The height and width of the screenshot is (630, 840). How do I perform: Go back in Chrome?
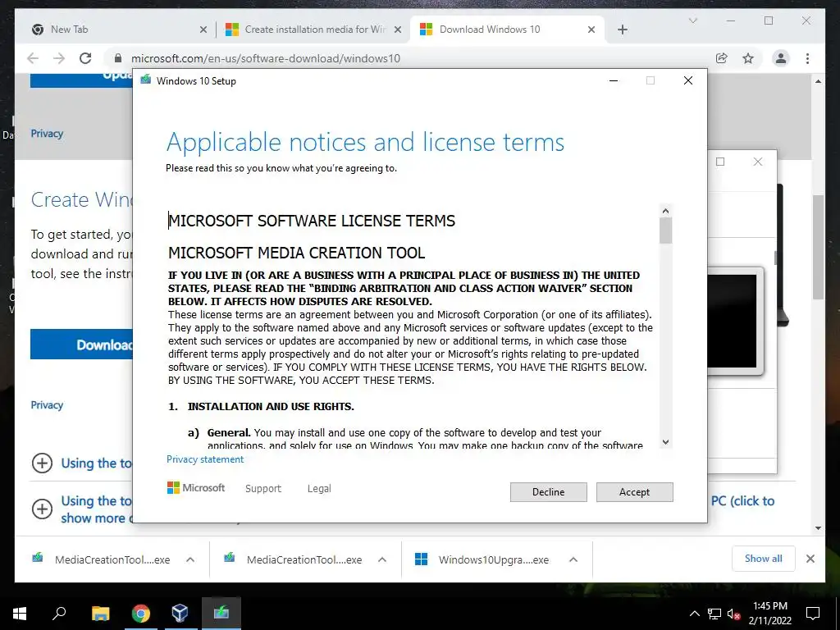(x=33, y=58)
